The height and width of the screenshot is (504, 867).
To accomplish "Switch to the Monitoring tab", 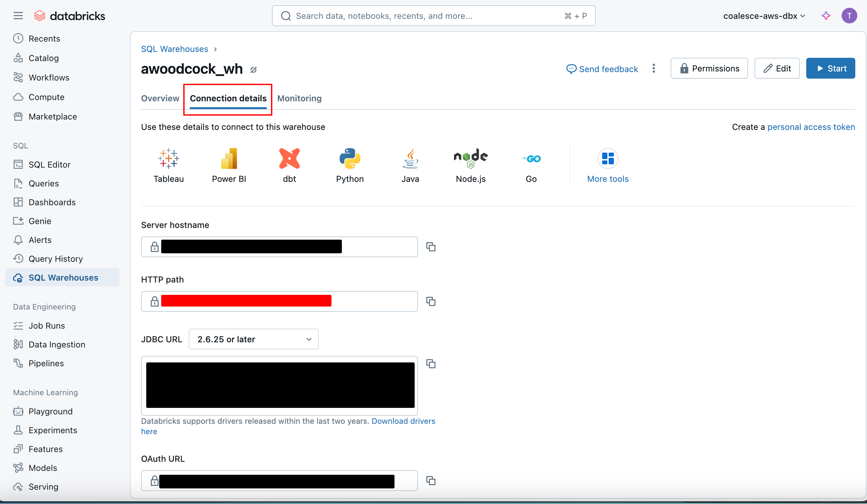I will click(299, 98).
